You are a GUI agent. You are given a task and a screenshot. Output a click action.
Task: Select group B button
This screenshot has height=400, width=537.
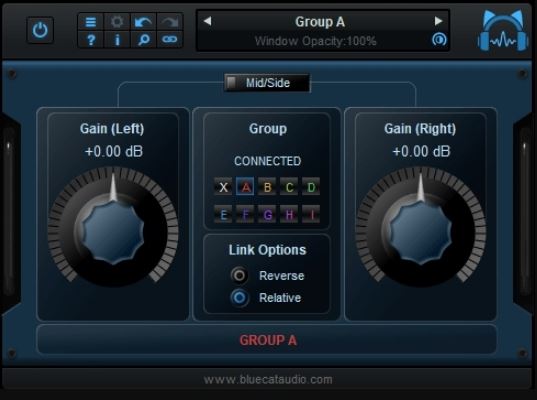[267, 187]
